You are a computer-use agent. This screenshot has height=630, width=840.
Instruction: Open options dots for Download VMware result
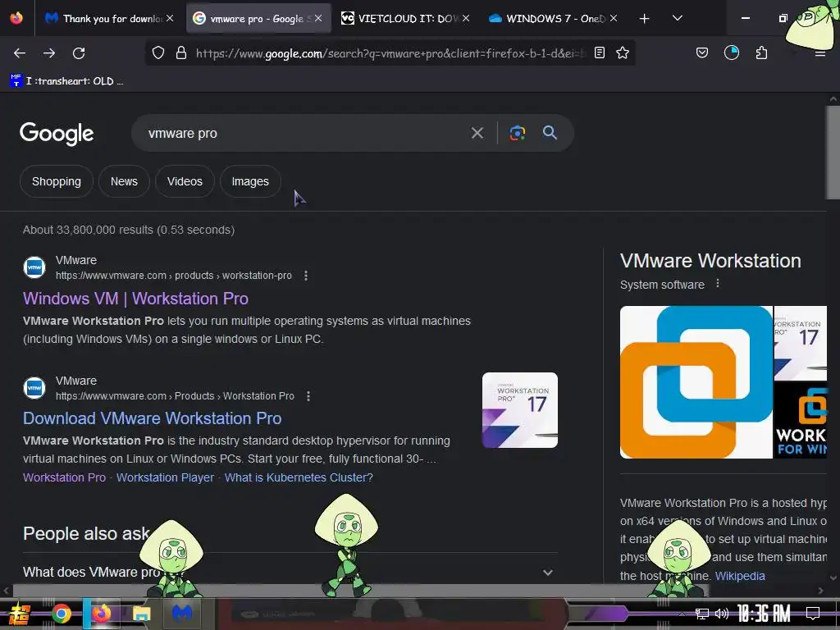click(x=308, y=396)
